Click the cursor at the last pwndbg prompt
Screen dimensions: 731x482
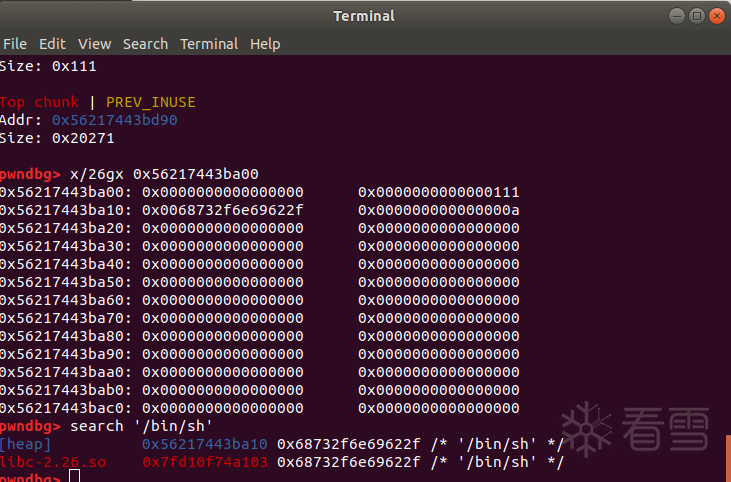(x=74, y=477)
